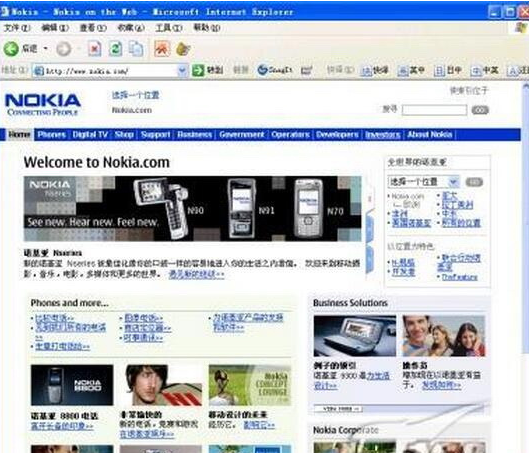Open the Nokia 9300 communicator thumbnail
The height and width of the screenshot is (453, 529).
[x=355, y=336]
